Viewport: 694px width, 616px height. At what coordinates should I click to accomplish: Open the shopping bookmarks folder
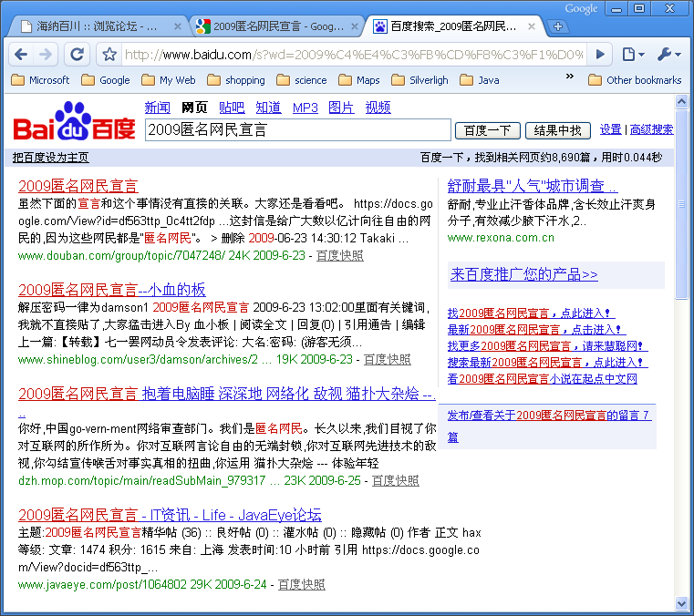tap(236, 80)
